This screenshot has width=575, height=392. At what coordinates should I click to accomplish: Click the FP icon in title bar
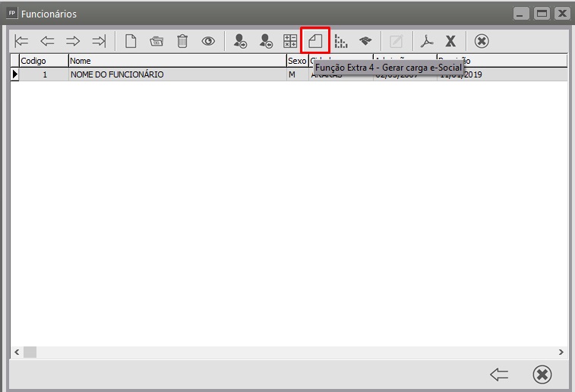11,13
